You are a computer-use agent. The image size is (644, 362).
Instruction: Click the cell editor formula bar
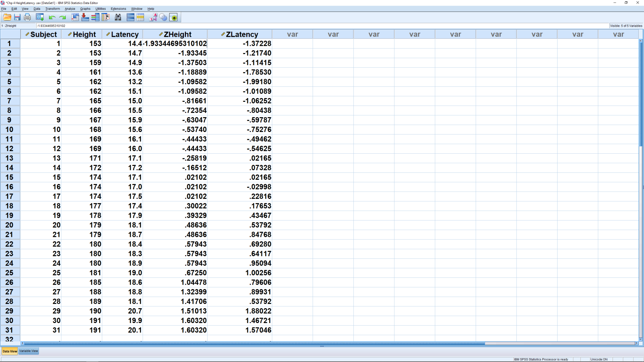(x=126, y=26)
